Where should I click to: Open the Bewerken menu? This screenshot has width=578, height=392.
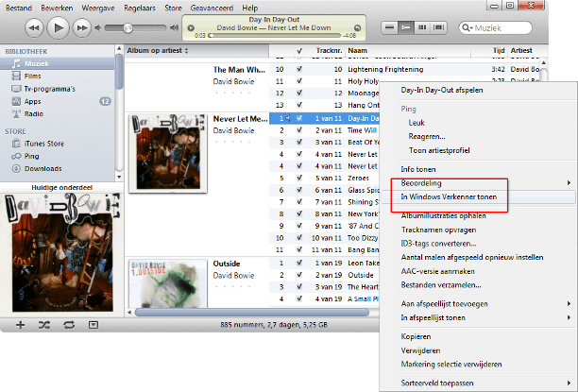[57, 8]
